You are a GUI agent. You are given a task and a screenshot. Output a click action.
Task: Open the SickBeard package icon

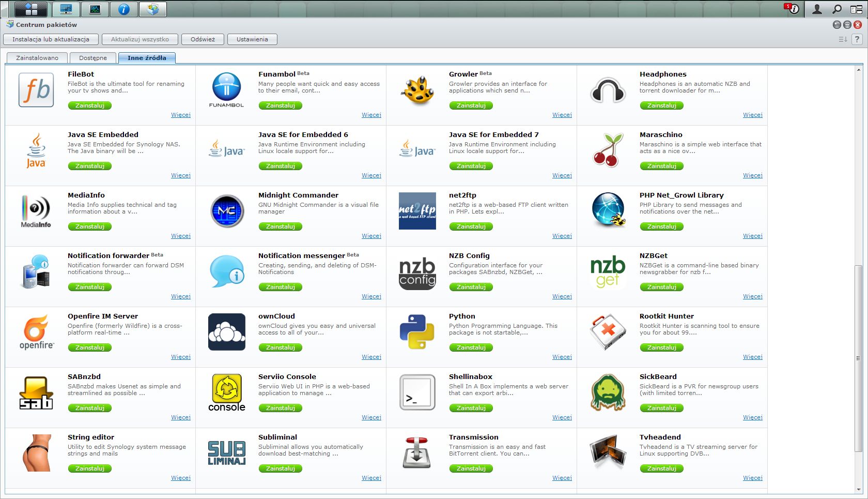coord(608,392)
